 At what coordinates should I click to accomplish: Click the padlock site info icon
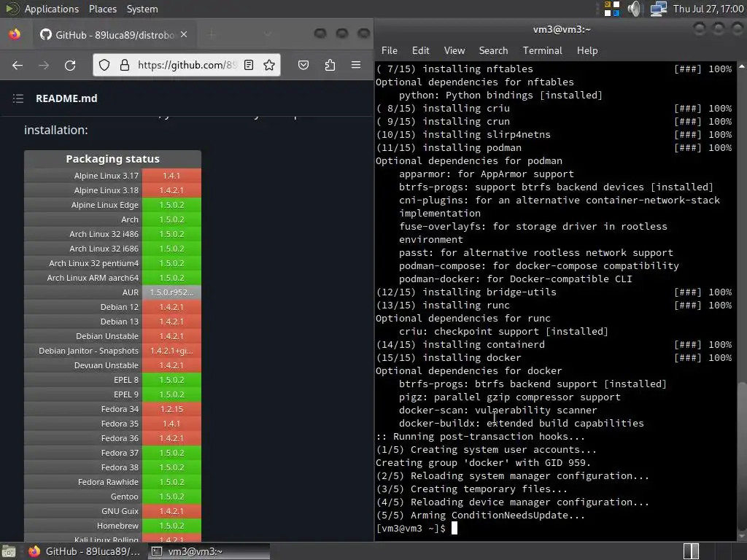[124, 65]
